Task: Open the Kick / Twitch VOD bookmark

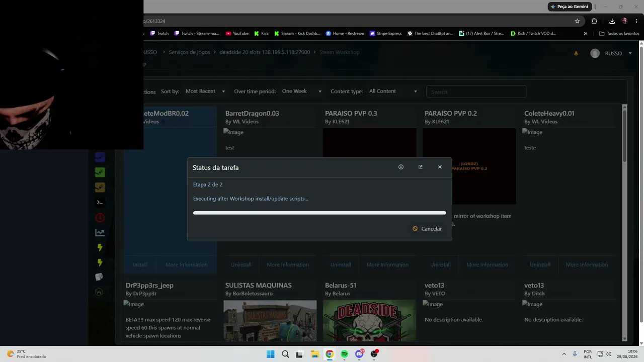Action: 533,34
